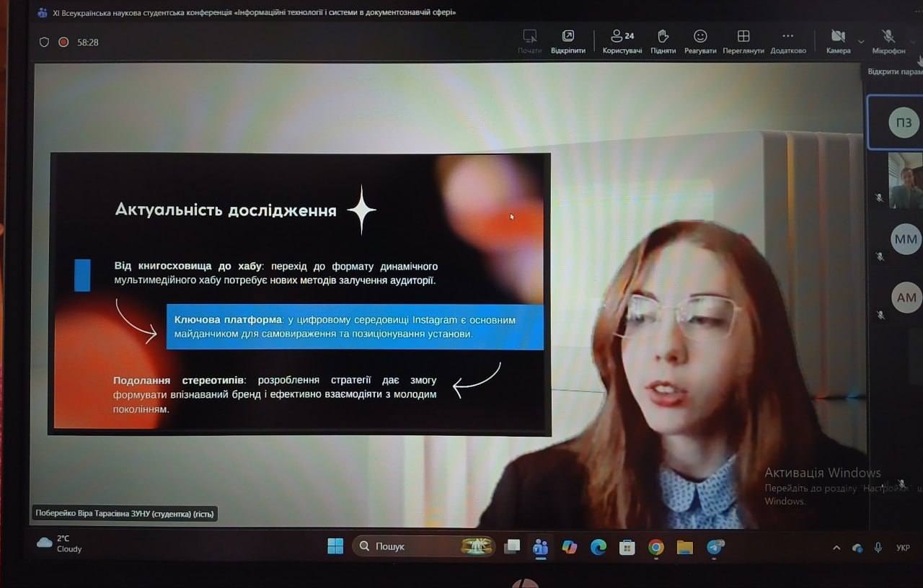Click the shield privacy icon

point(44,43)
